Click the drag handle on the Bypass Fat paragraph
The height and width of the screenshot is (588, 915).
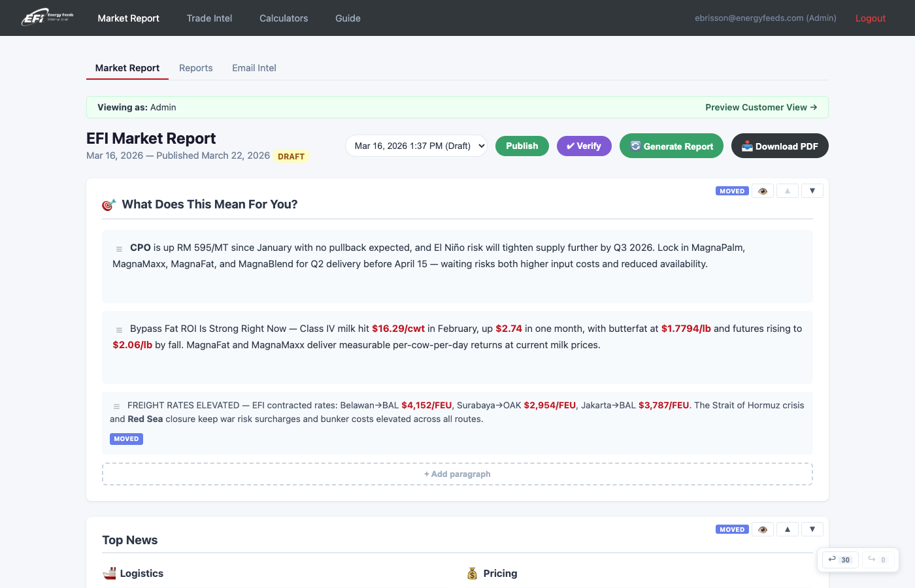[119, 329]
